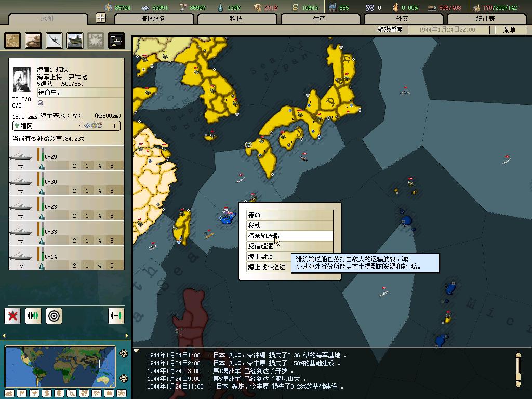Click the 菜单 button
Image resolution: width=532 pixels, height=399 pixels.
coord(510,30)
